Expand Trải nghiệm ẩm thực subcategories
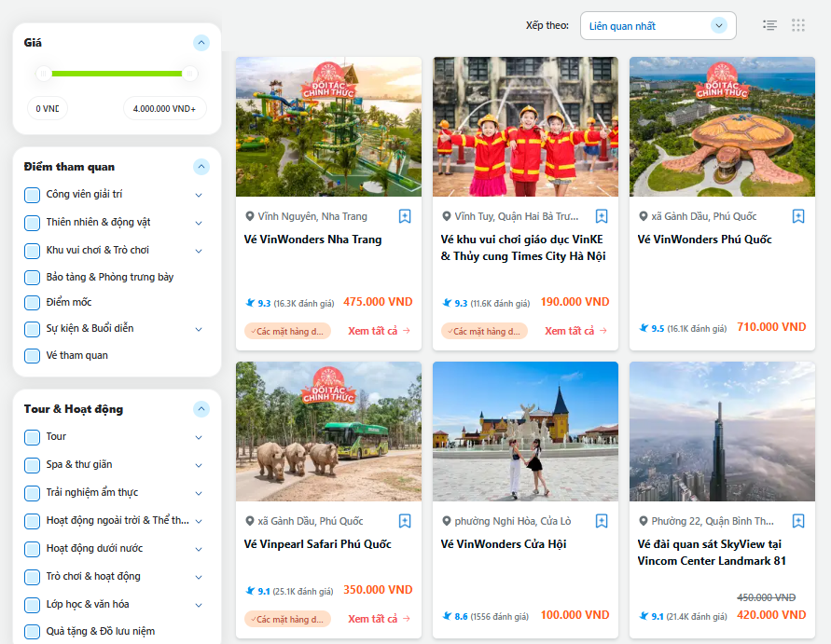This screenshot has width=831, height=644. coord(199,493)
